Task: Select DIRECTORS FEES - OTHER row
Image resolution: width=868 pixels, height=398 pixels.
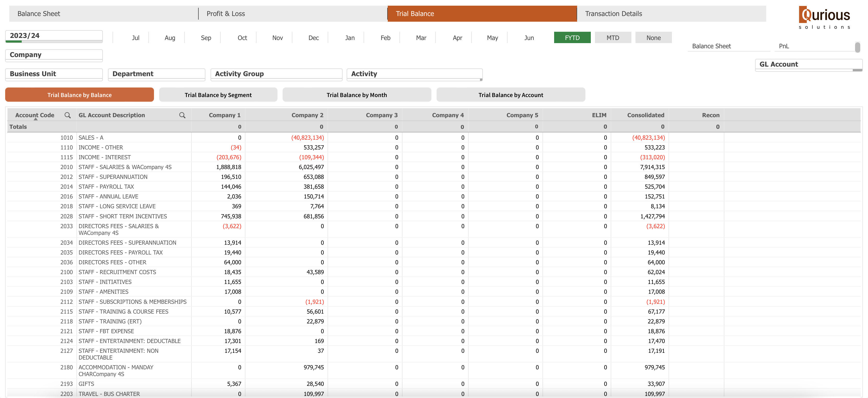Action: [434, 262]
